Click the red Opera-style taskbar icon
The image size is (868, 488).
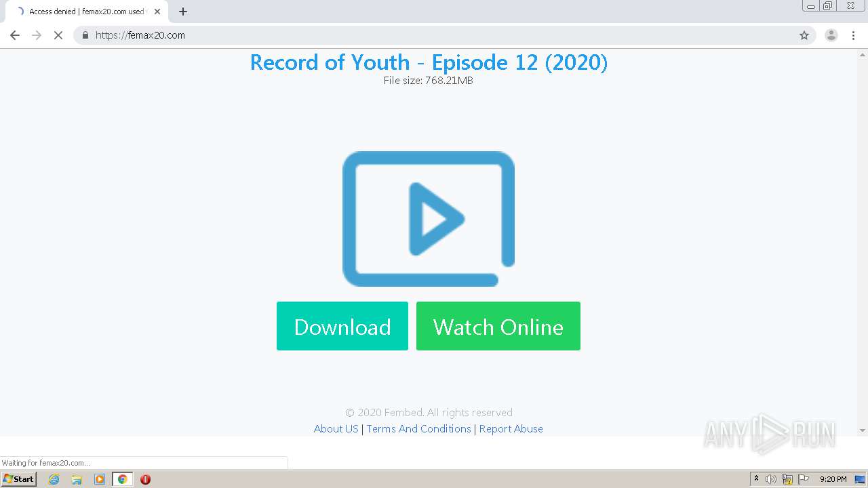pyautogui.click(x=145, y=479)
